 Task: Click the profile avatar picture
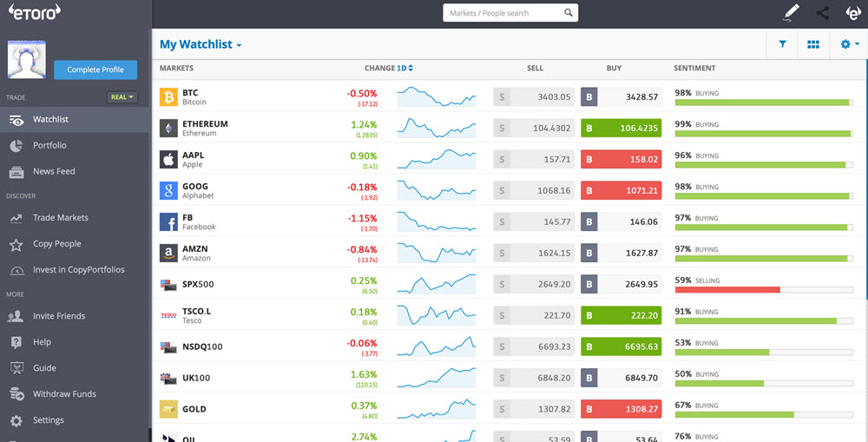coord(27,59)
